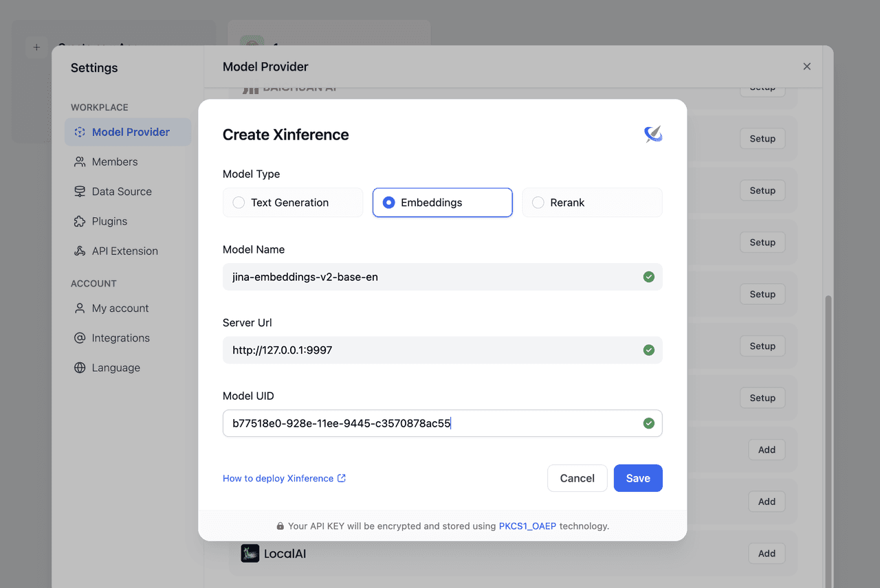Click the Model Provider sidebar icon
Screen dimensions: 880x588
pos(80,132)
